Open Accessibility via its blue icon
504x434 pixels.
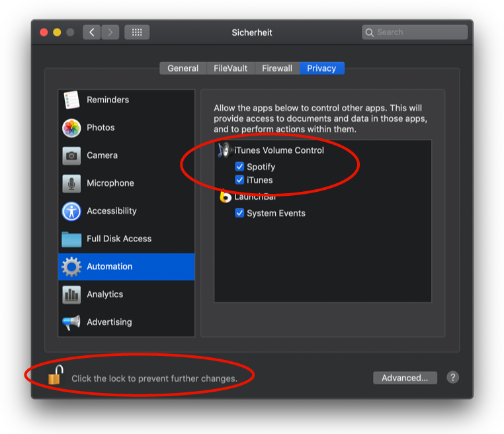pos(71,211)
